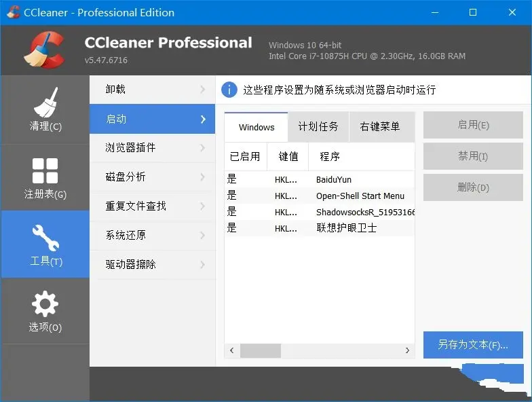Click 另存为文本(F)... save button
This screenshot has width=532, height=402.
pos(473,345)
